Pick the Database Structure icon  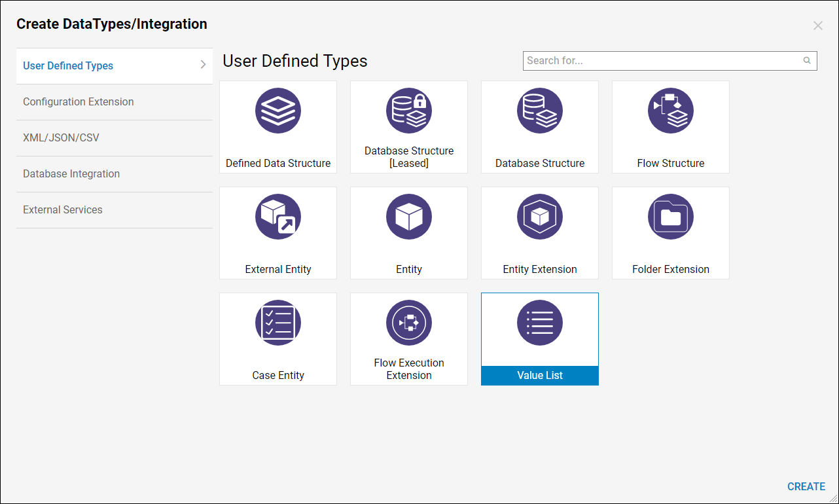click(x=540, y=111)
